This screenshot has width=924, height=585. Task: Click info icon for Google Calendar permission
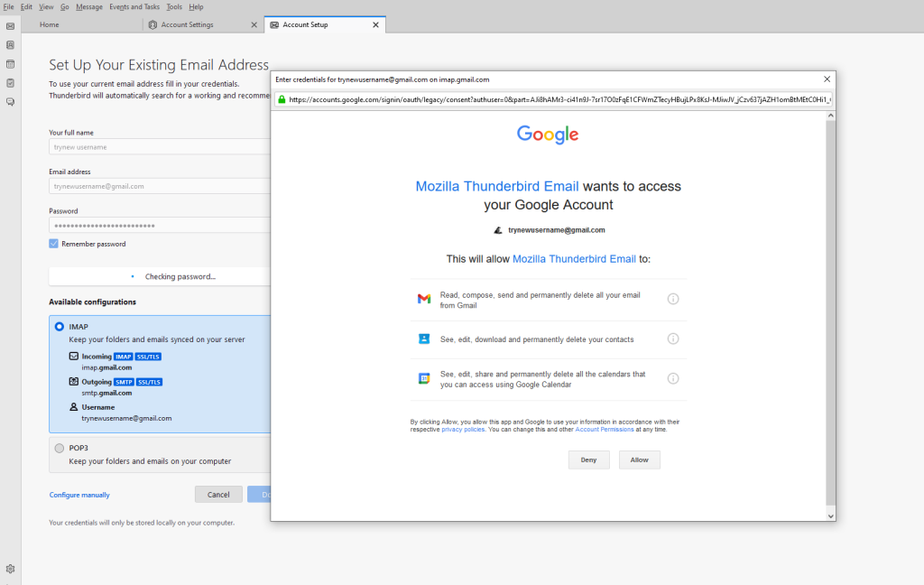pyautogui.click(x=672, y=378)
